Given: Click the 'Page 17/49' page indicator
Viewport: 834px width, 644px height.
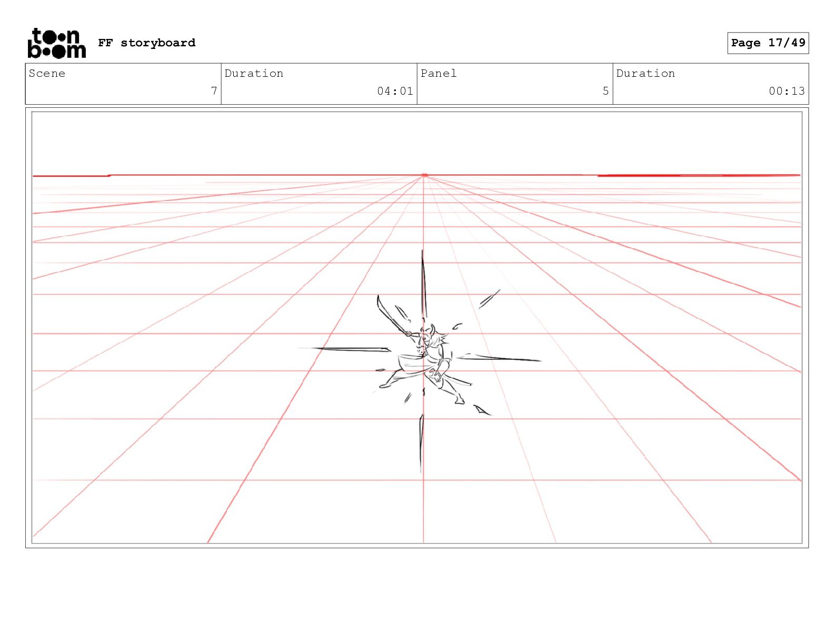Looking at the screenshot, I should pos(768,43).
